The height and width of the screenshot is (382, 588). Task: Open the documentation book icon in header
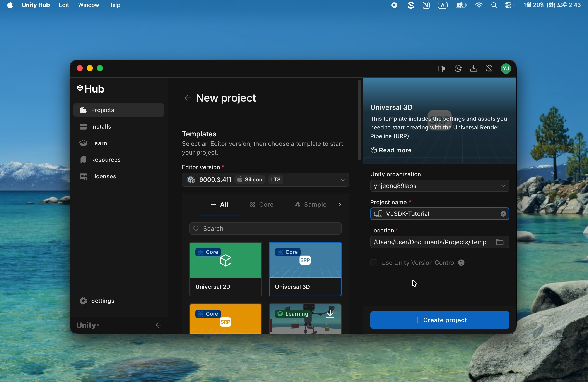(442, 69)
